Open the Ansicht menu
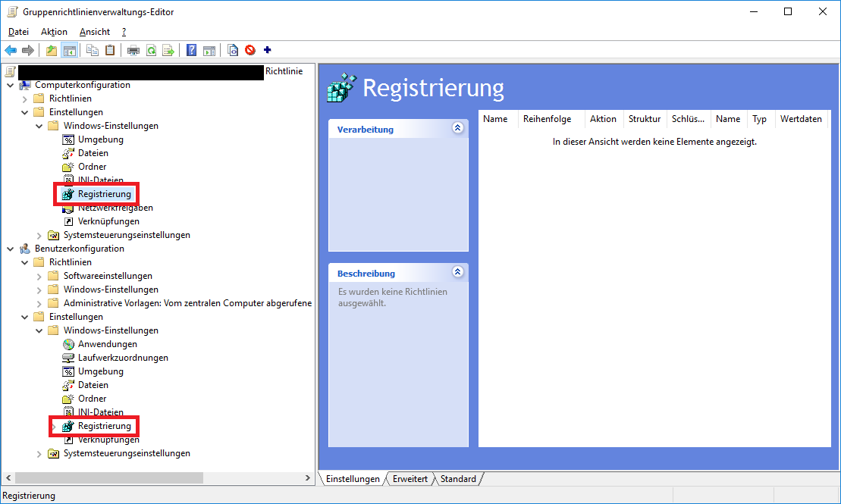Screen dimensions: 841x504 pos(95,32)
